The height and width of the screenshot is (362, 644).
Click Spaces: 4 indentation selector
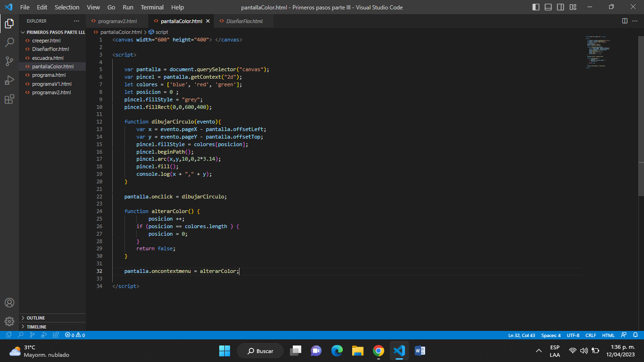click(551, 335)
